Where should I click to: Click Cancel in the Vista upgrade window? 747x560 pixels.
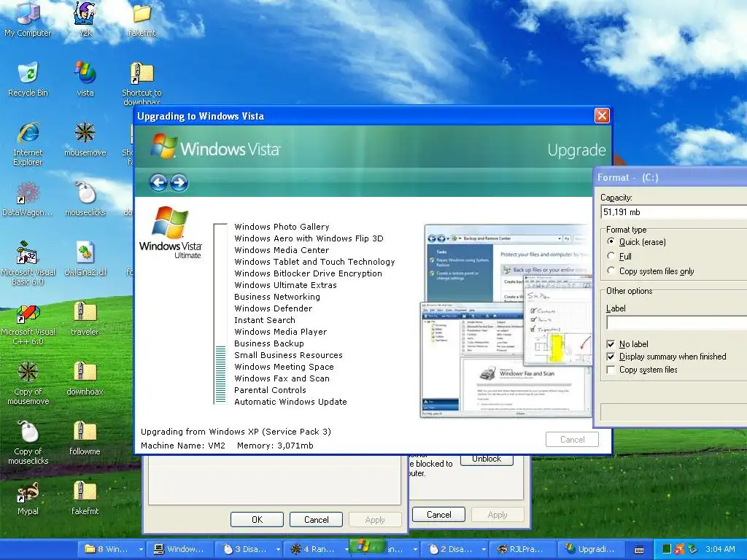[572, 440]
